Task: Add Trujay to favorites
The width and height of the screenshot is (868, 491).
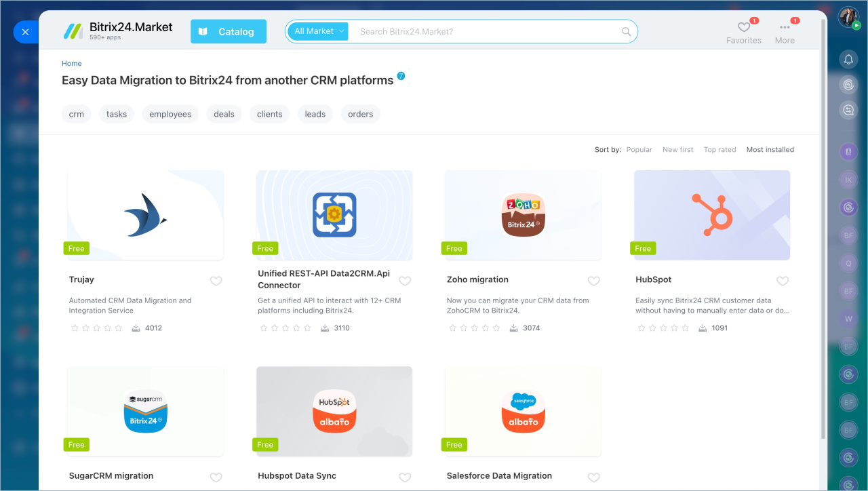Action: click(x=216, y=281)
